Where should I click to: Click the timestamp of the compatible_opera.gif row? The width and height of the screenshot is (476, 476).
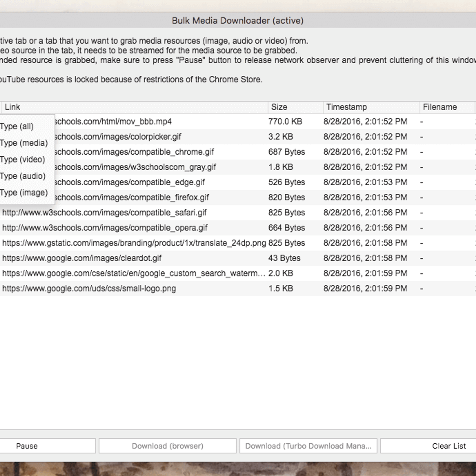point(365,228)
